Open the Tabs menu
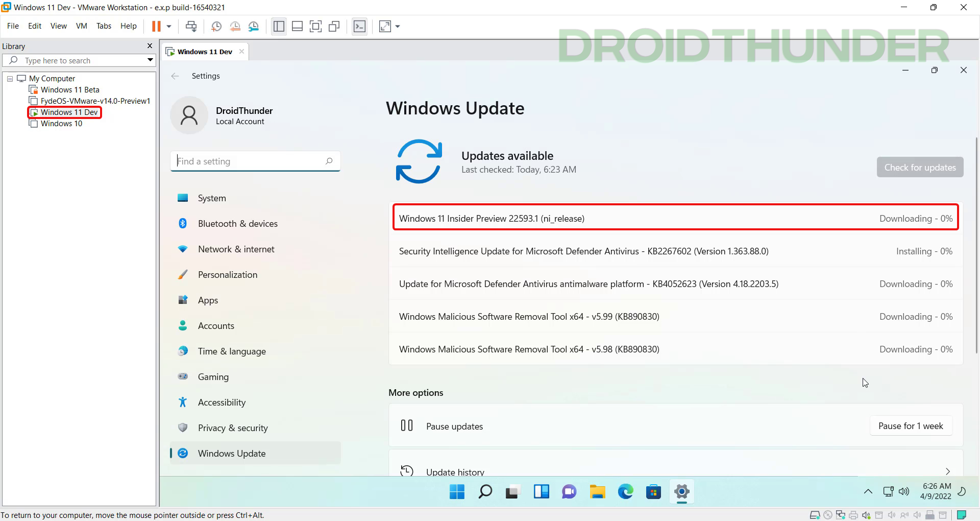This screenshot has width=980, height=521. [x=104, y=26]
